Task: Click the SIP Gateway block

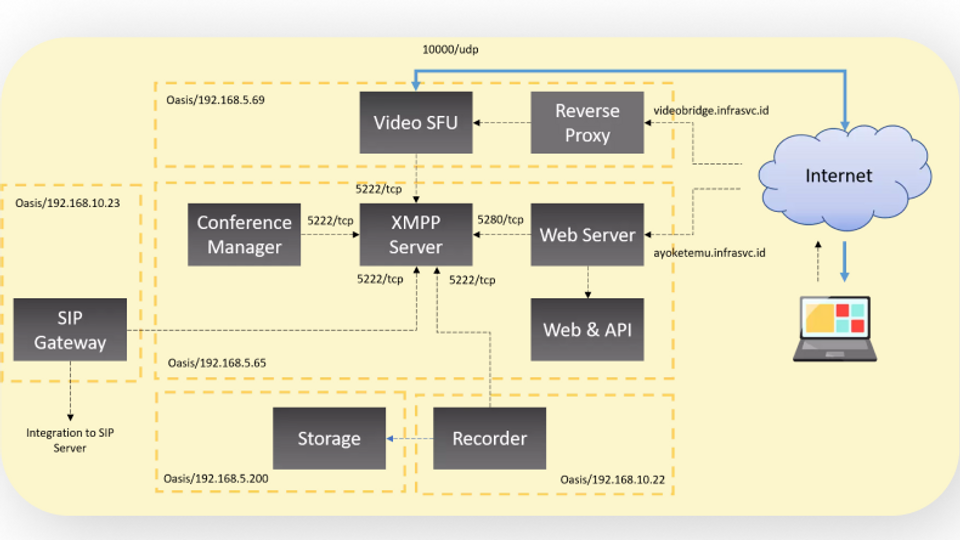Action: tap(70, 330)
